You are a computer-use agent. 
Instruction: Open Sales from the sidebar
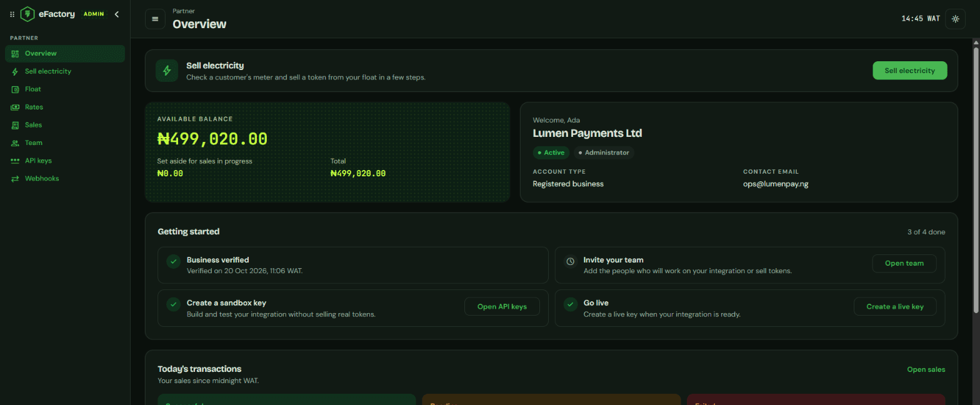65,125
